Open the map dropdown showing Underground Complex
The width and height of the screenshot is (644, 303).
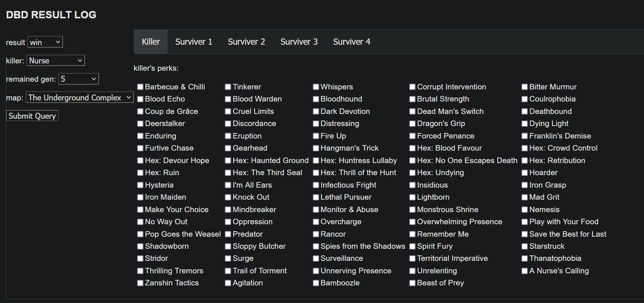(80, 97)
